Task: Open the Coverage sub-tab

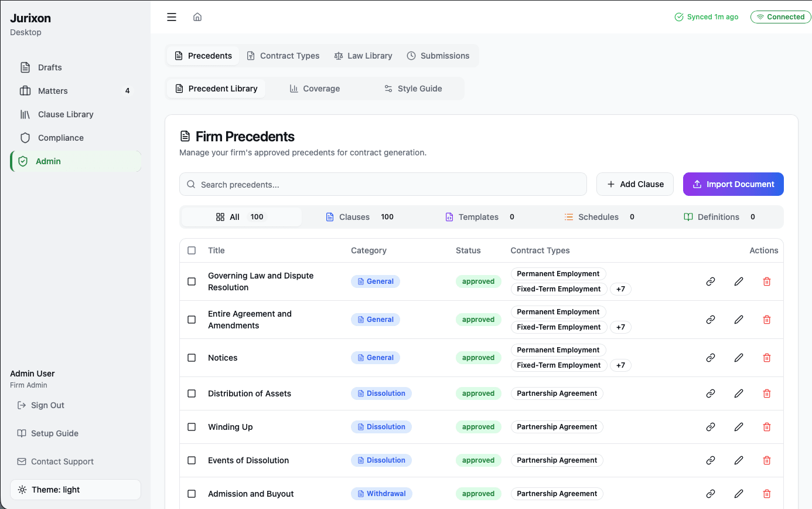Action: pos(315,89)
